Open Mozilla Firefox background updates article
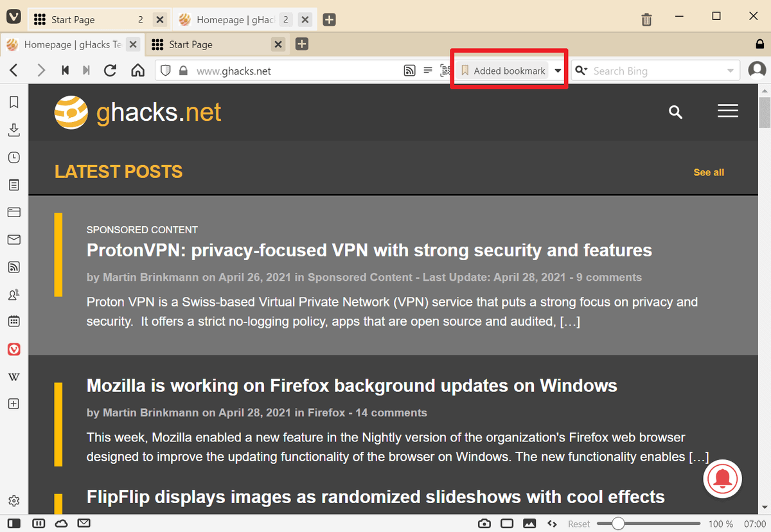The image size is (771, 532). tap(352, 386)
